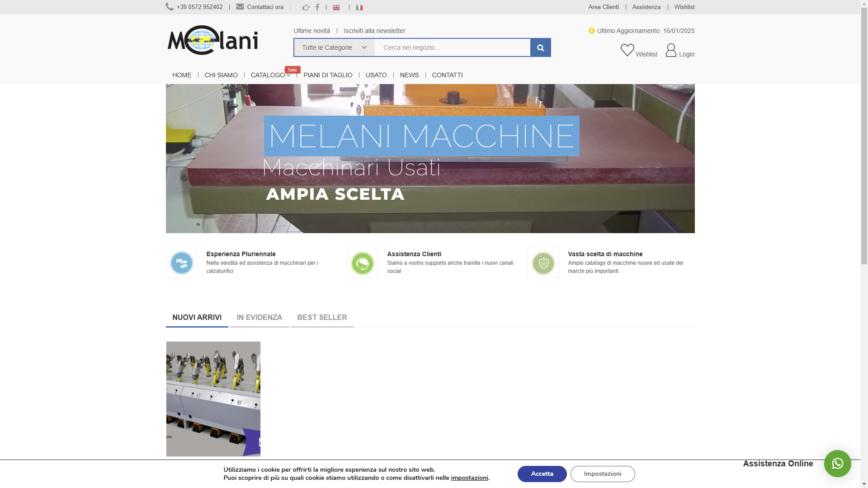Open cookie Impostazioni button

[x=602, y=474]
